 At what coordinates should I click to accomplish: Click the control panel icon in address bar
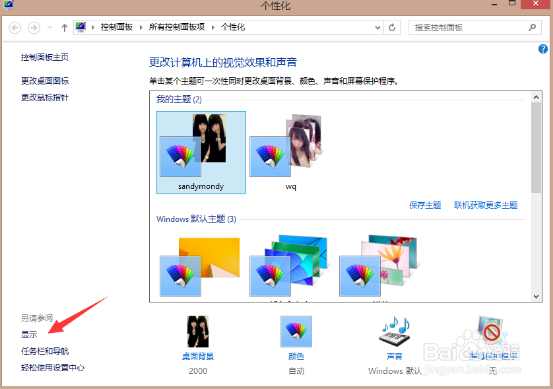[x=81, y=27]
